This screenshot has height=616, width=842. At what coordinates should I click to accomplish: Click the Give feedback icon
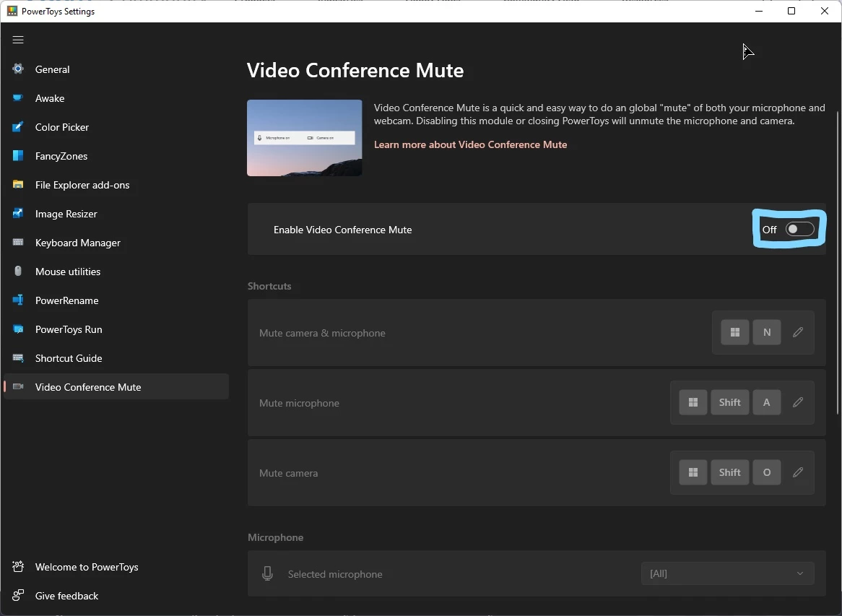tap(18, 595)
